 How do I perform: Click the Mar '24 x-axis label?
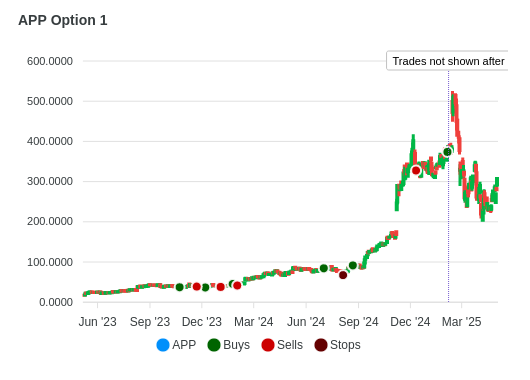(x=254, y=322)
